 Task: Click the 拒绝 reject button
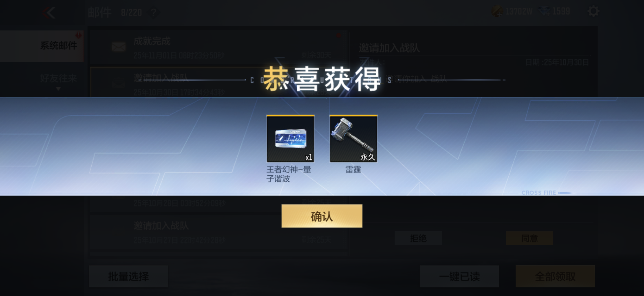point(418,238)
